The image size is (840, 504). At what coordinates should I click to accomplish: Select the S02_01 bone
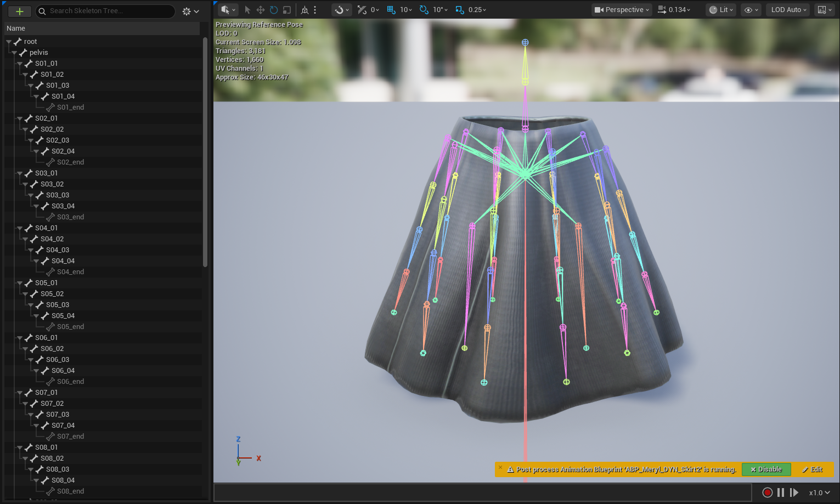[x=46, y=118]
